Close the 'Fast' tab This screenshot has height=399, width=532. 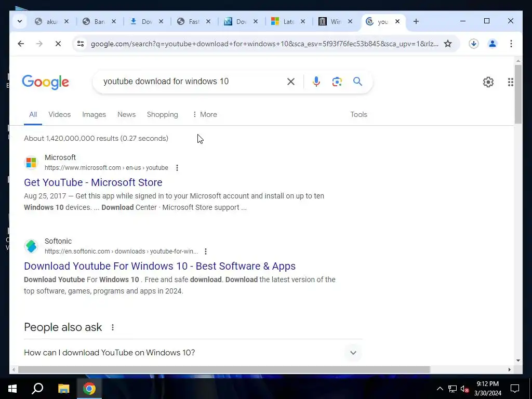[208, 21]
